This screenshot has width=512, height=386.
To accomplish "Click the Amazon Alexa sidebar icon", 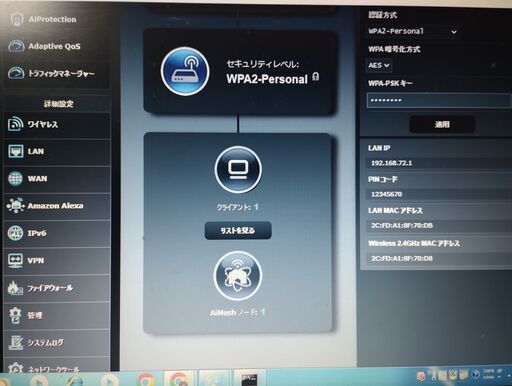I will tap(15, 206).
